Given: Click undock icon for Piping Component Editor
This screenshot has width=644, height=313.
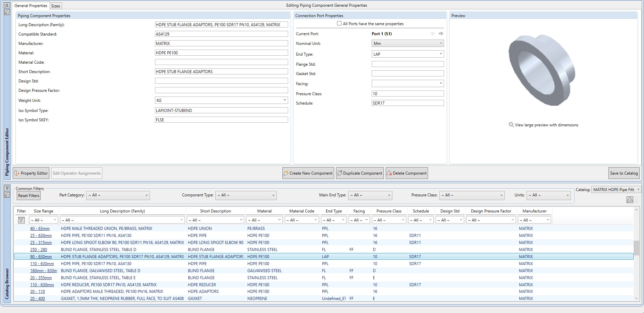Looking at the screenshot, I should click(7, 12).
